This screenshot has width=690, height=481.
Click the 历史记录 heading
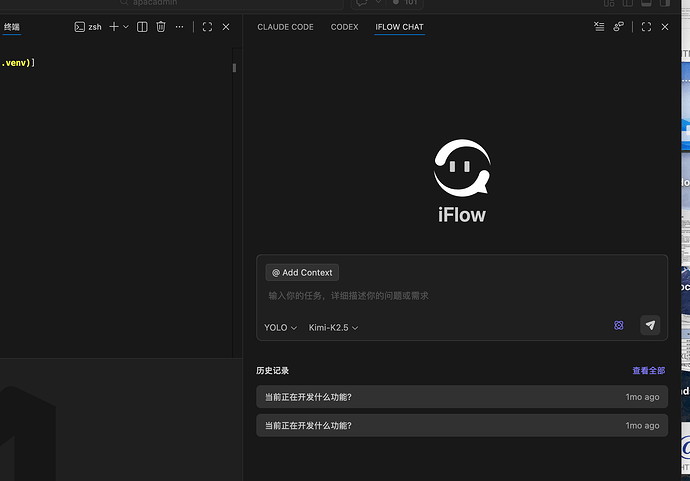point(272,371)
